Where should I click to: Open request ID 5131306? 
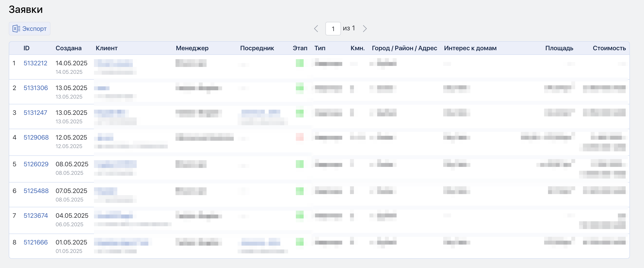[35, 88]
